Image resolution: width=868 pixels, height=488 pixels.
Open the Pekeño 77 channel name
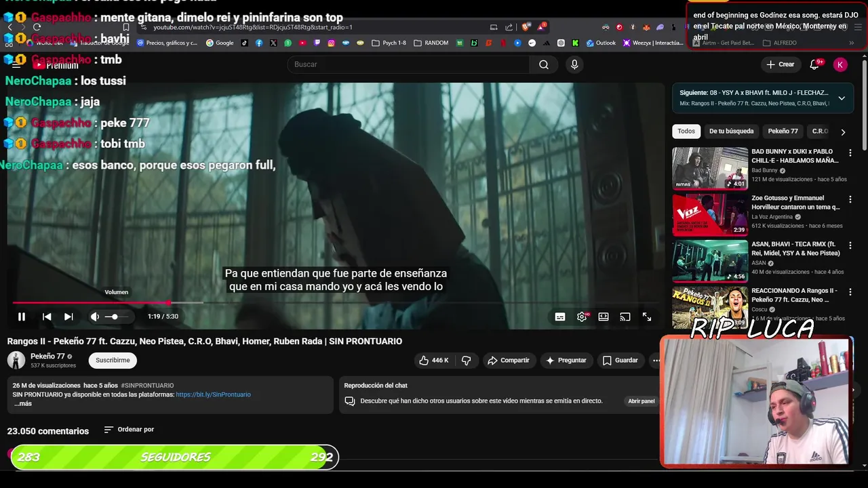[x=47, y=357]
